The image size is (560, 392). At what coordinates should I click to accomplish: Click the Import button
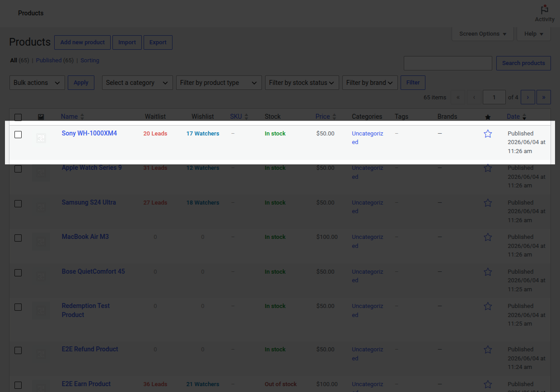point(127,42)
